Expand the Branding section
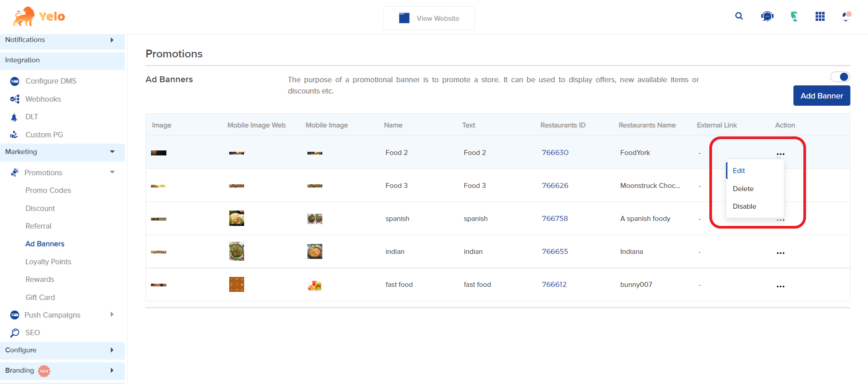The width and height of the screenshot is (868, 384). 112,370
